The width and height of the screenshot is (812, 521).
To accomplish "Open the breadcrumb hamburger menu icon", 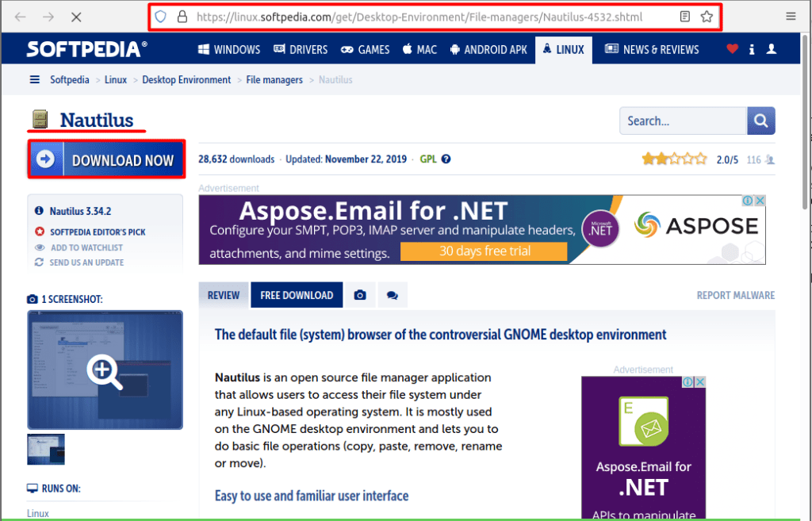I will pos(35,80).
